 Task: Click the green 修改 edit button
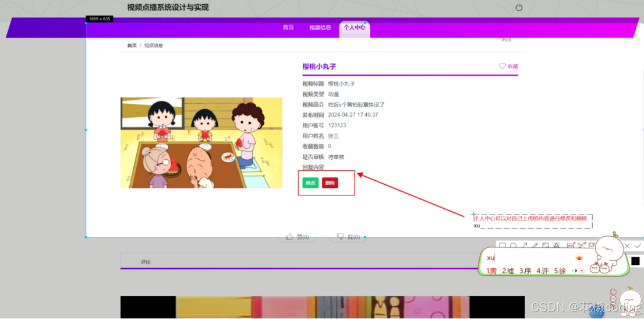pyautogui.click(x=310, y=183)
